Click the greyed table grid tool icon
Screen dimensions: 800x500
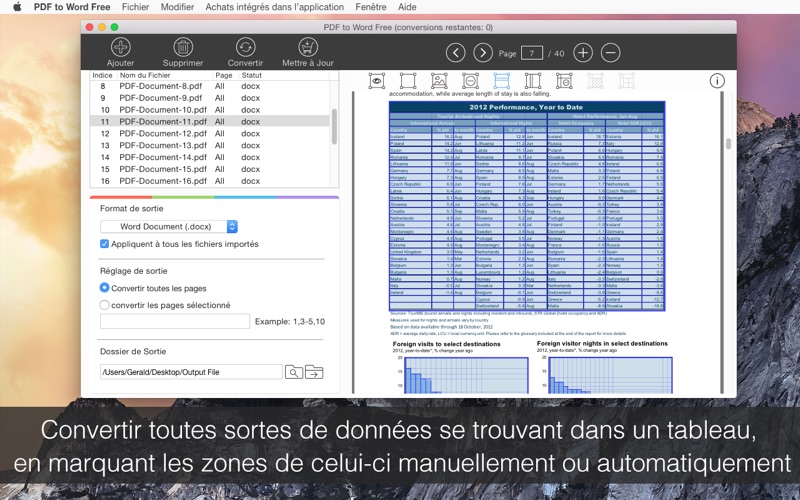click(x=626, y=81)
